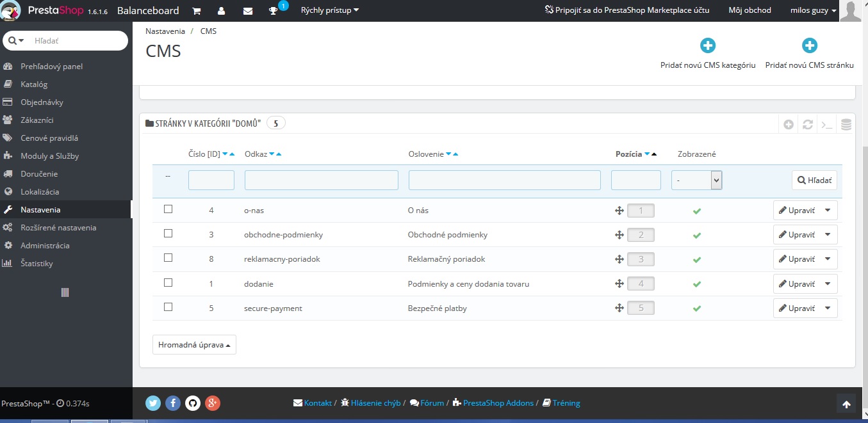Open the Google Plus footer icon
Viewport: 868px width, 423px height.
click(213, 403)
